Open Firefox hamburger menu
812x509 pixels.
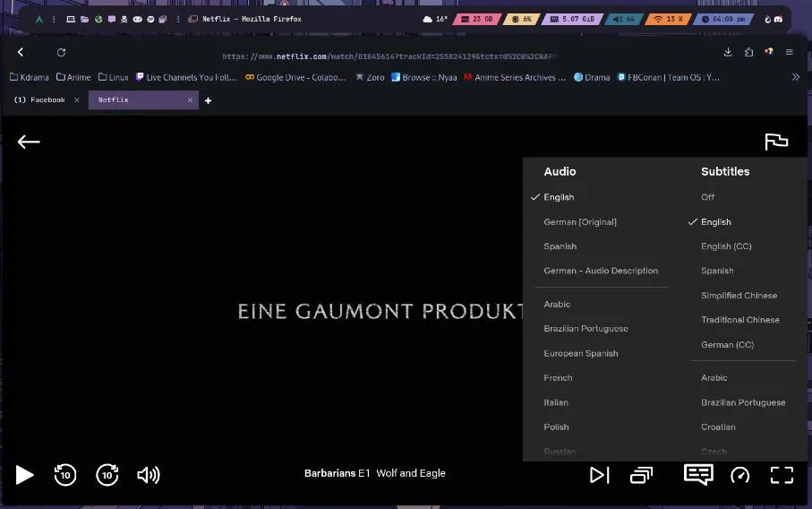click(790, 52)
